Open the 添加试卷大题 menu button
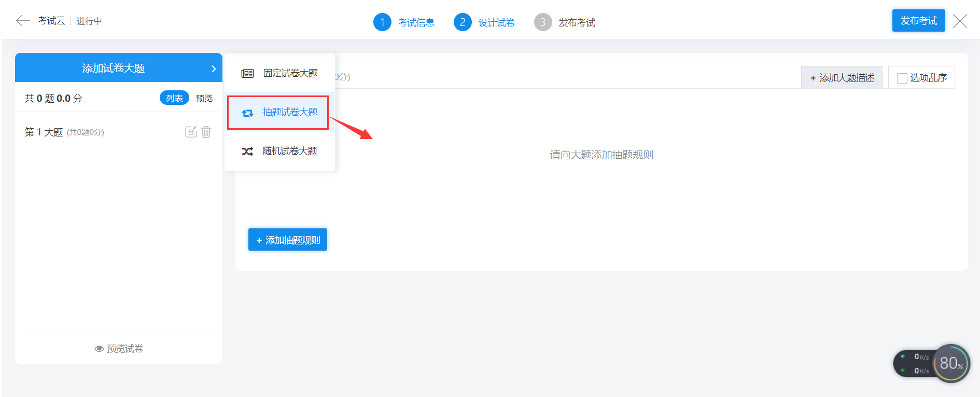 pos(113,68)
